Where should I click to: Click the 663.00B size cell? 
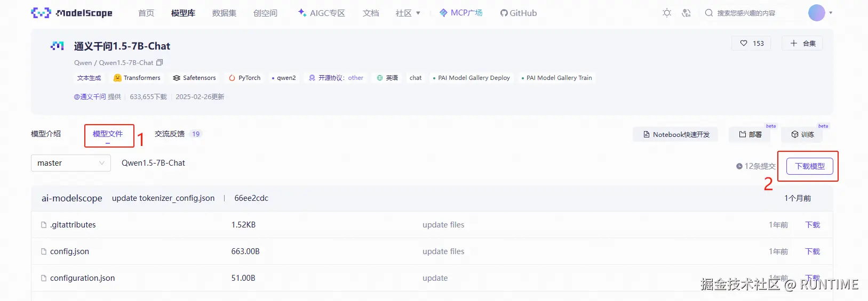coord(245,251)
